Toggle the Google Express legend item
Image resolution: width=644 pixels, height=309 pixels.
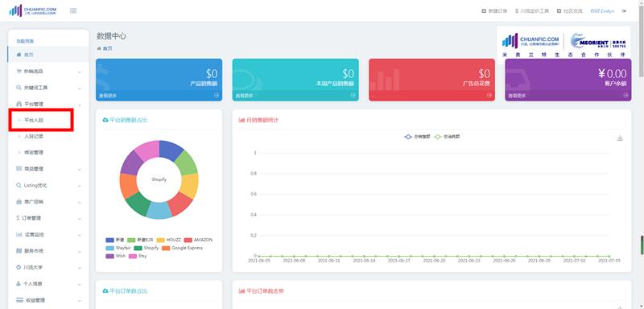[182, 248]
